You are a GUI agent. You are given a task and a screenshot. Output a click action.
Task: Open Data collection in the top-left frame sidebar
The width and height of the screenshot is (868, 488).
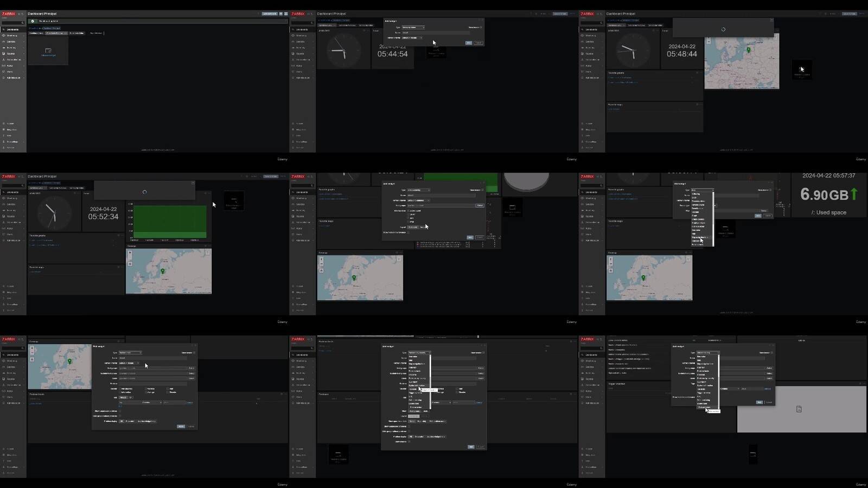(x=13, y=60)
